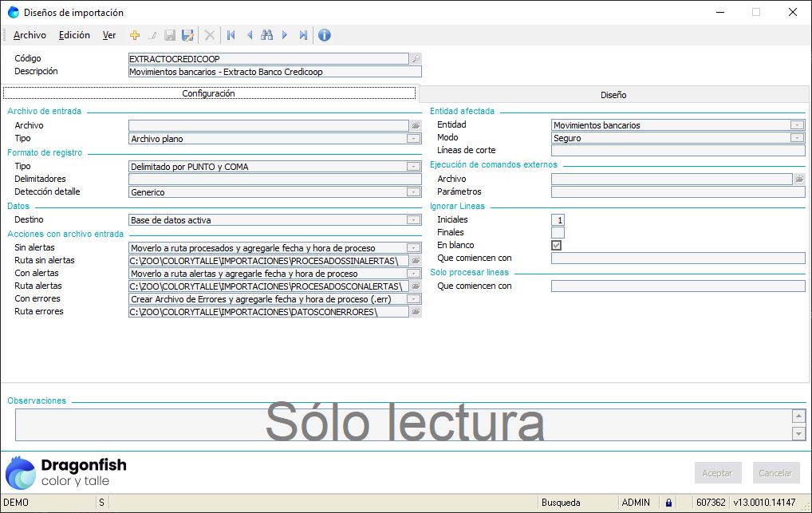Switch to the Configuración tab
Image resolution: width=812 pixels, height=513 pixels.
tap(209, 93)
